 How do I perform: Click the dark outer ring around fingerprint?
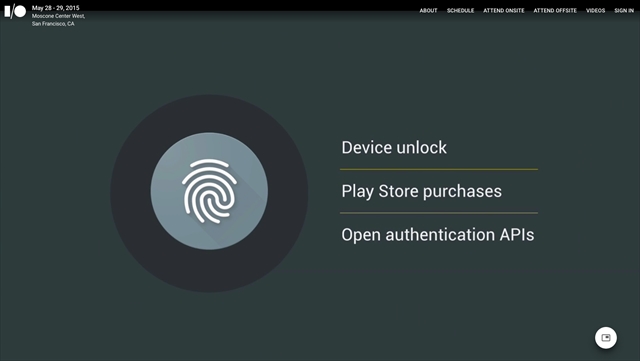pyautogui.click(x=209, y=111)
